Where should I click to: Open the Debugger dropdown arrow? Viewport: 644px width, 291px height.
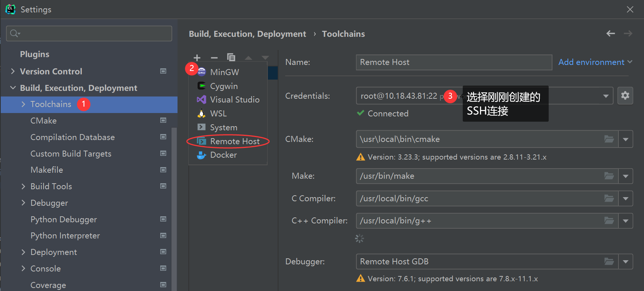point(625,262)
